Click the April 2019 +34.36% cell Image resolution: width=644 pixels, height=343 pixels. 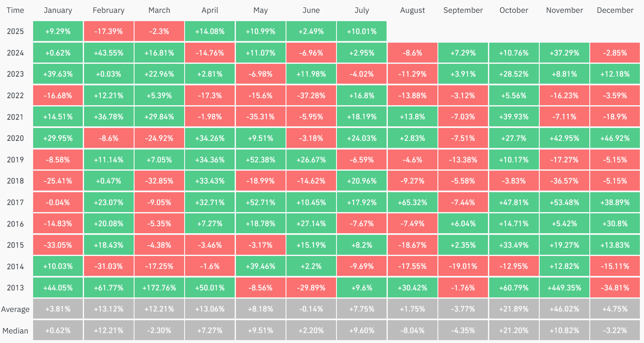[x=210, y=160]
